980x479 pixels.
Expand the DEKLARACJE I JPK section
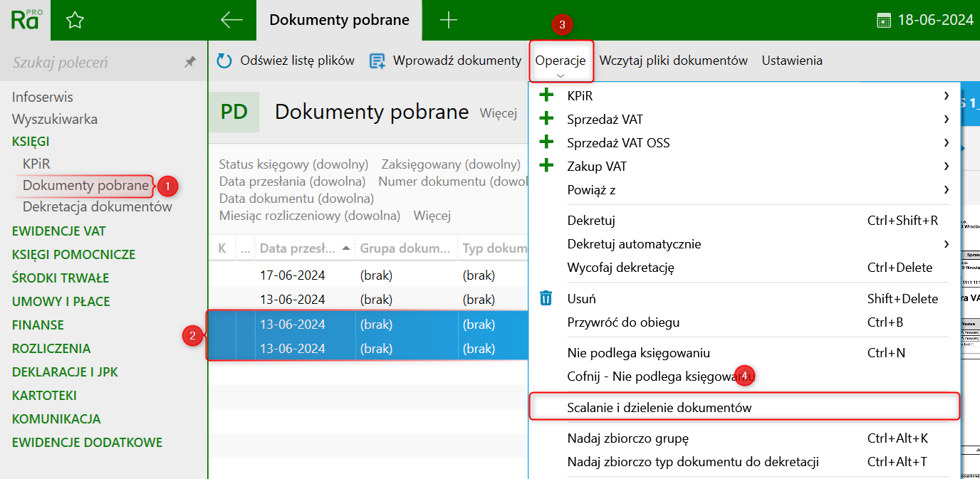pos(65,372)
